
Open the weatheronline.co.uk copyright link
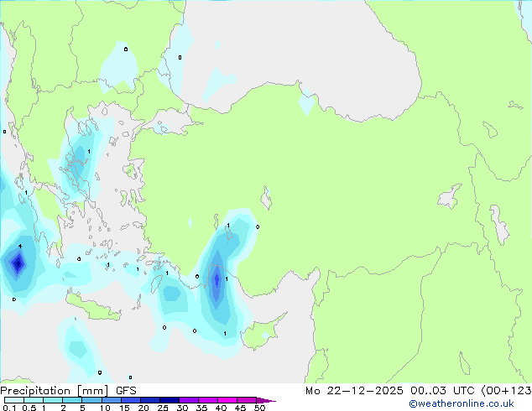(461, 403)
